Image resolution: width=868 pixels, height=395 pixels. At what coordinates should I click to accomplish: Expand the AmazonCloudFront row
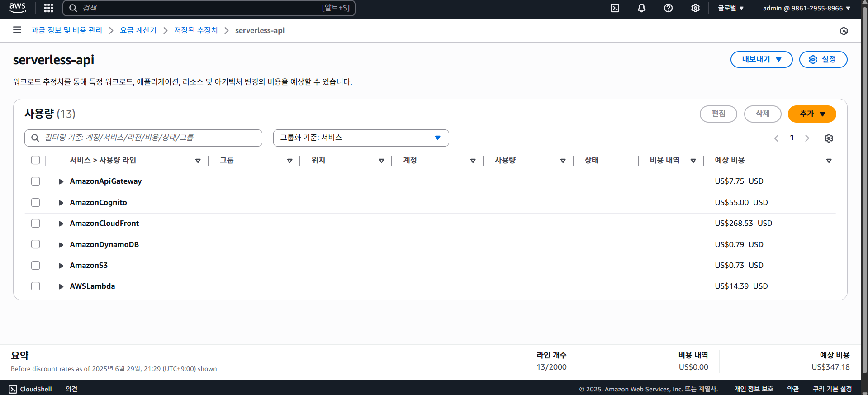[x=61, y=224]
